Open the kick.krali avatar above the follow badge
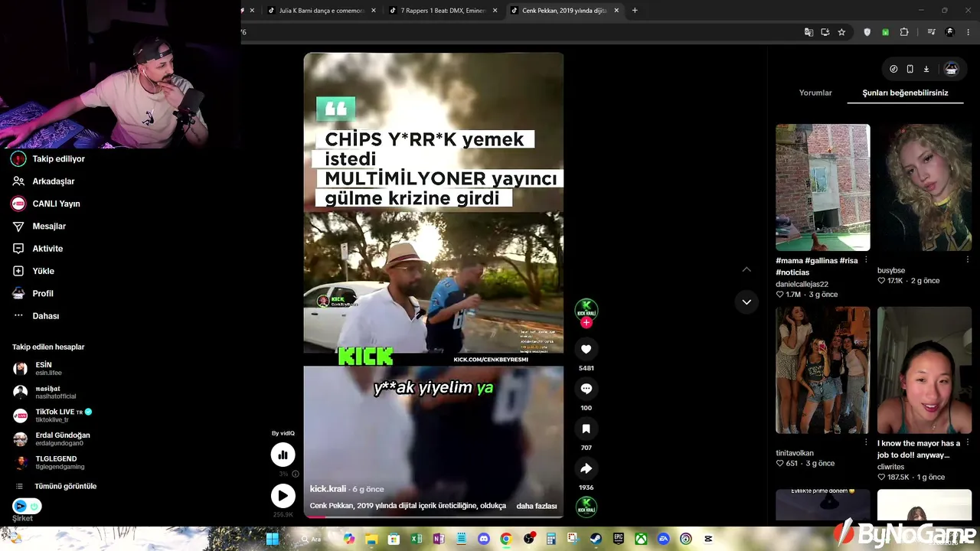Screen dimensions: 980x551 [x=586, y=309]
